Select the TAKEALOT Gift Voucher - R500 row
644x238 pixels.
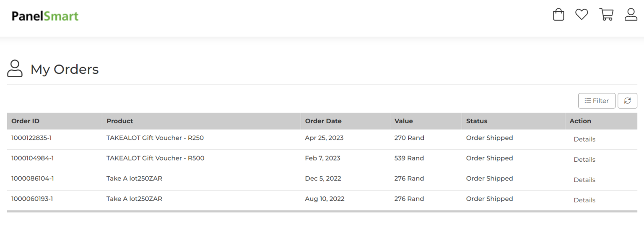(155, 158)
